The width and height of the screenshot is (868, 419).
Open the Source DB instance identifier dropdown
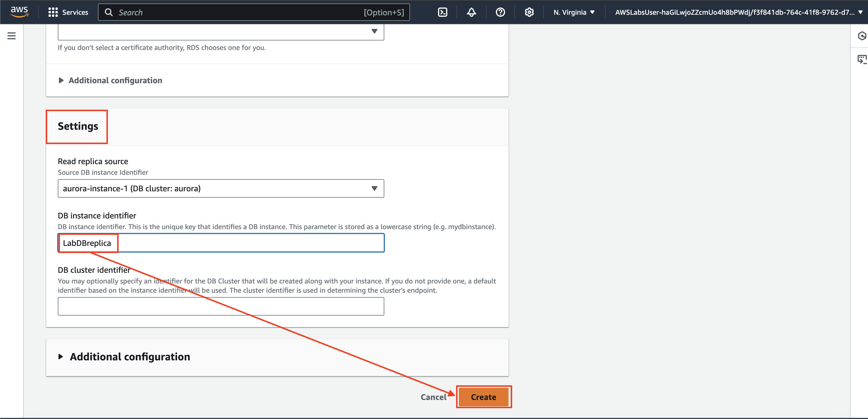click(x=221, y=188)
